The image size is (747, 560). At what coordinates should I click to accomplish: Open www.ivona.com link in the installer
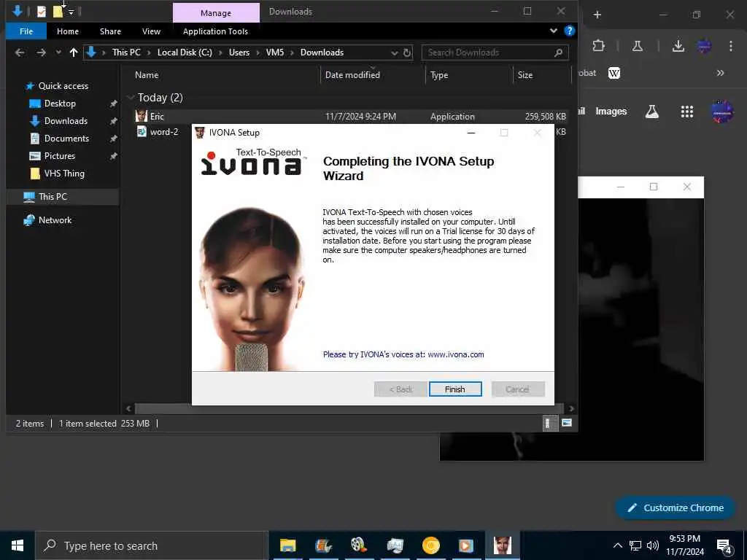point(455,354)
